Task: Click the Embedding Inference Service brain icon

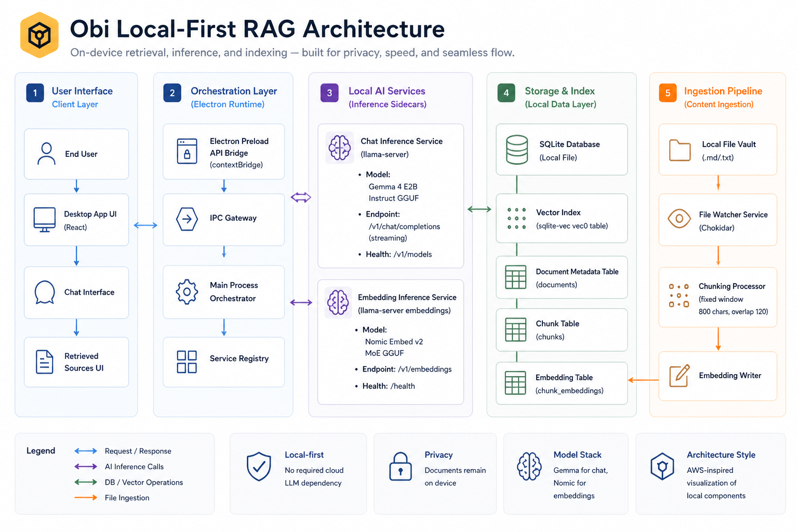Action: click(x=338, y=302)
